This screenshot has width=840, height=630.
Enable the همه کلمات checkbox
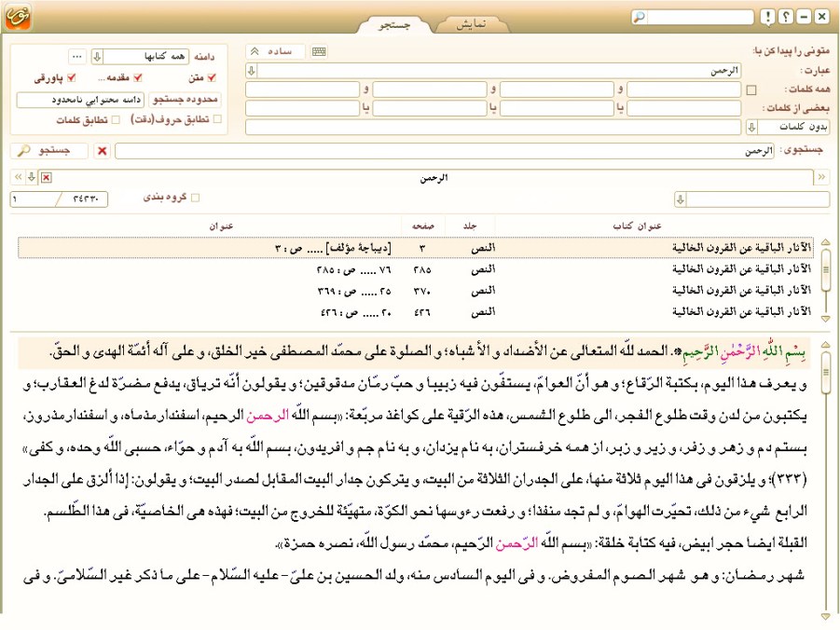click(x=751, y=90)
